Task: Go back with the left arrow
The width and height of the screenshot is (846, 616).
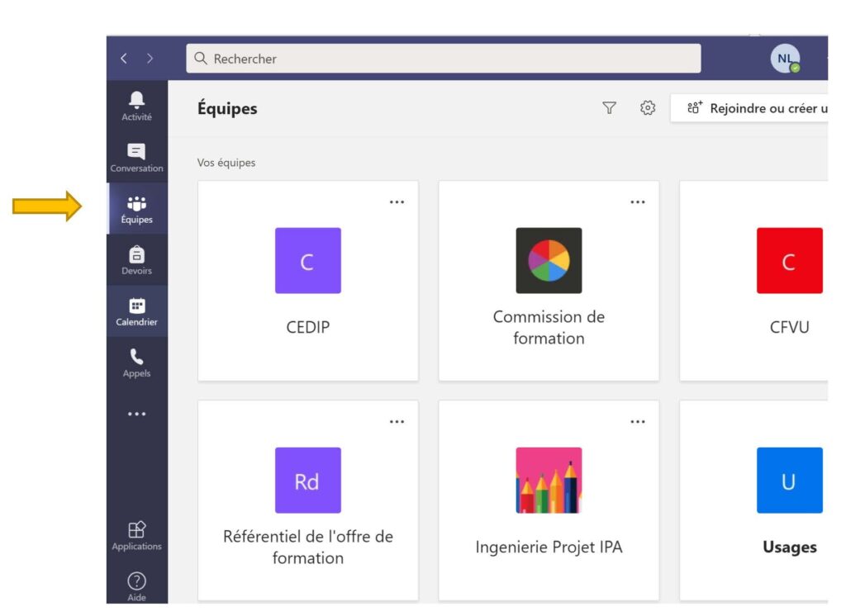Action: 124,59
